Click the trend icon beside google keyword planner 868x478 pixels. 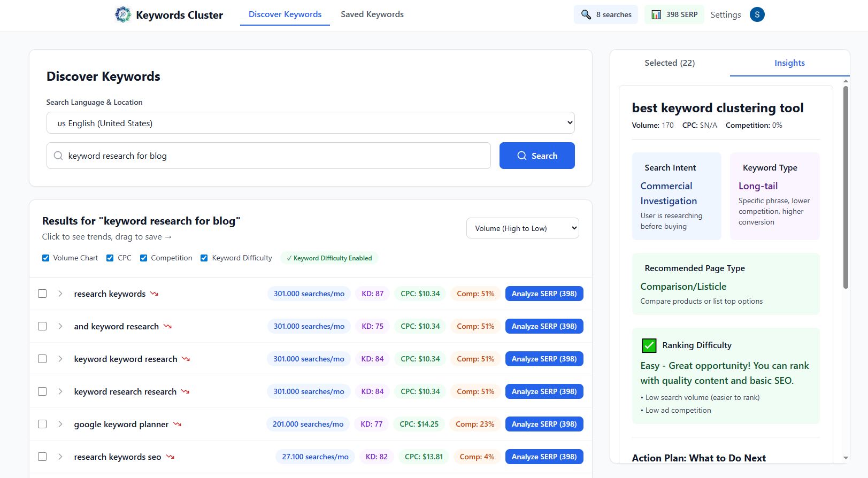[178, 424]
